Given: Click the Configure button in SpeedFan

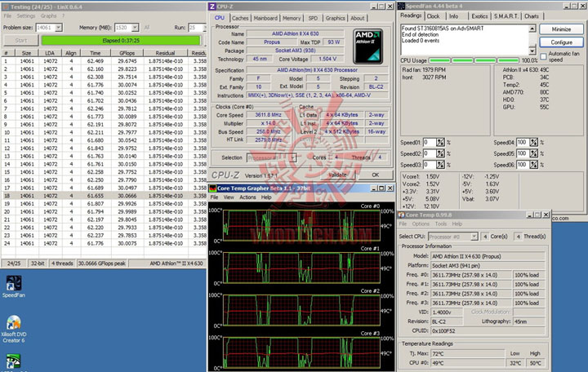Looking at the screenshot, I should (561, 42).
